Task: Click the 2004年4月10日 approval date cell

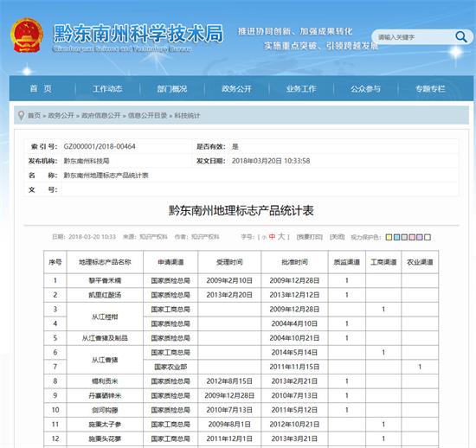Action: coord(294,323)
